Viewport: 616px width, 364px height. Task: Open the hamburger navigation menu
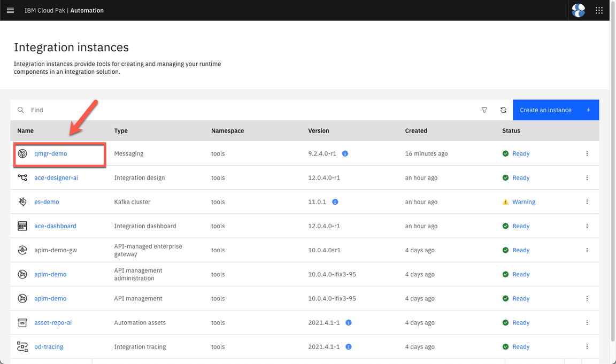[10, 10]
